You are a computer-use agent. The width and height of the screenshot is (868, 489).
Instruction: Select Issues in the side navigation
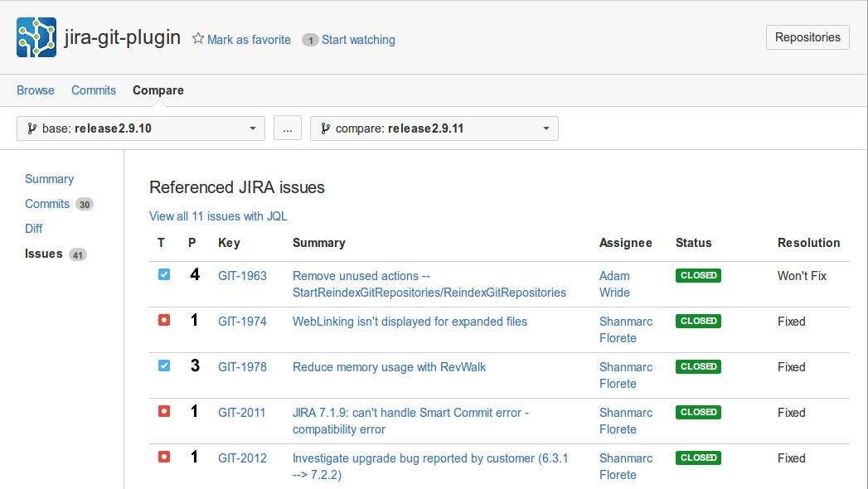[44, 254]
